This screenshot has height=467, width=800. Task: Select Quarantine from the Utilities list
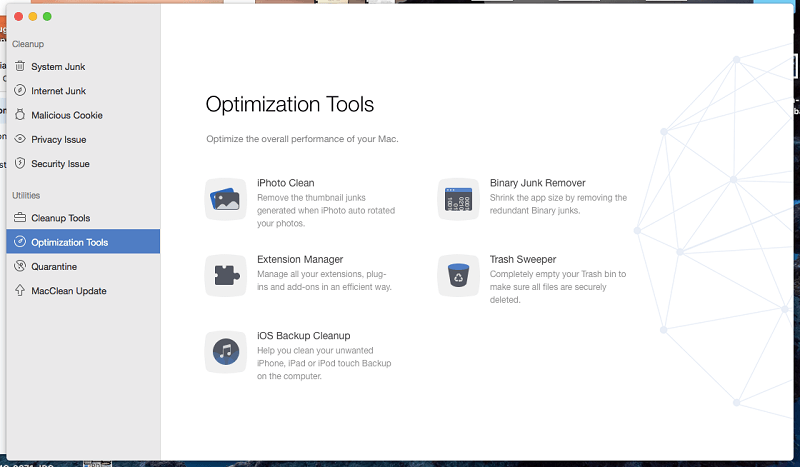53,267
